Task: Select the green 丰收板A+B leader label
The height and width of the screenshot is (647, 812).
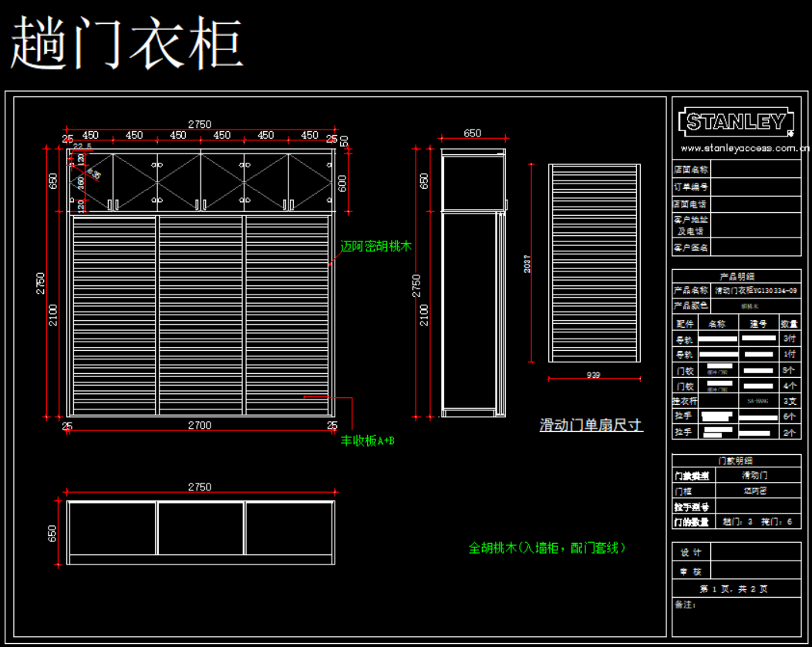Action: (368, 441)
